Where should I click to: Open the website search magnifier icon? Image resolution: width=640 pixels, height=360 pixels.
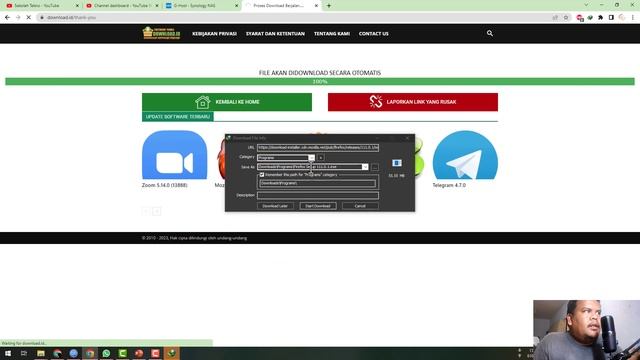[490, 33]
